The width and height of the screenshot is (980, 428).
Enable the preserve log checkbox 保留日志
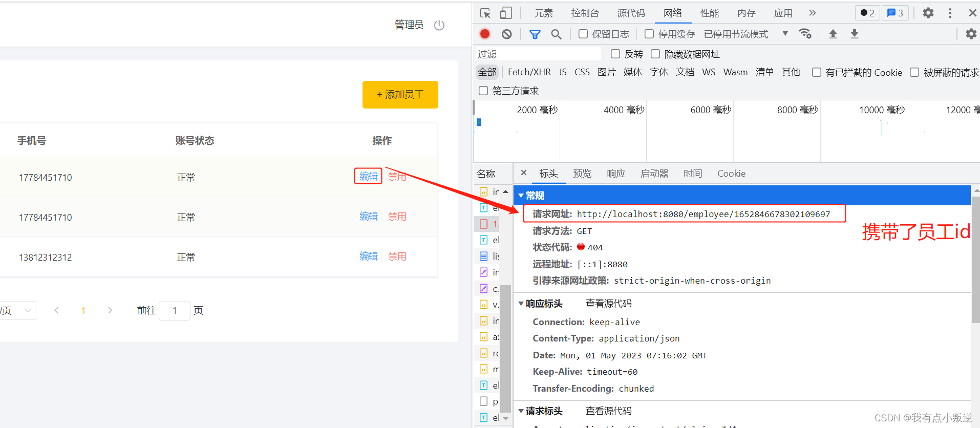click(x=583, y=34)
